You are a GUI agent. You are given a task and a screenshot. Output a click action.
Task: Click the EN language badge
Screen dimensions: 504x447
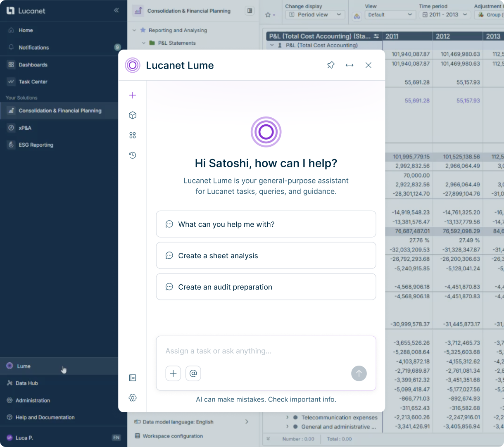[116, 437]
